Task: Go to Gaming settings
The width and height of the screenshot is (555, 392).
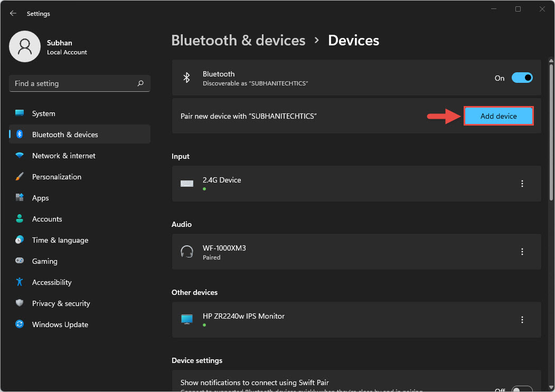Action: pos(80,261)
